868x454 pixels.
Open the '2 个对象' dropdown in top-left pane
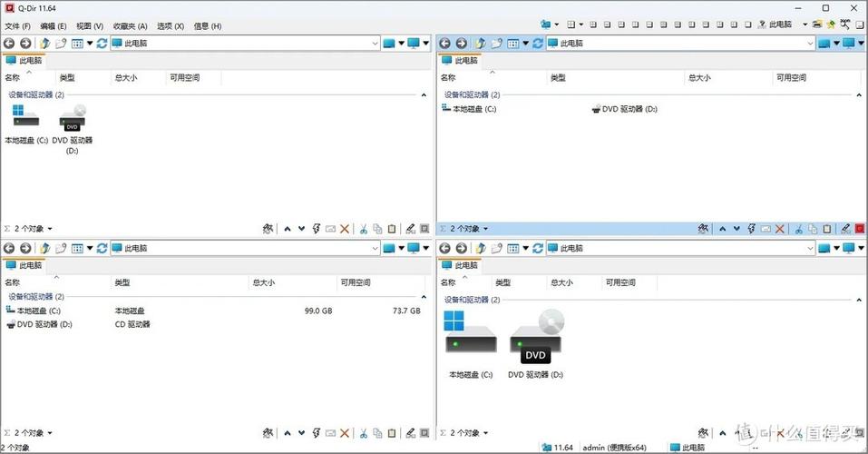[50, 229]
